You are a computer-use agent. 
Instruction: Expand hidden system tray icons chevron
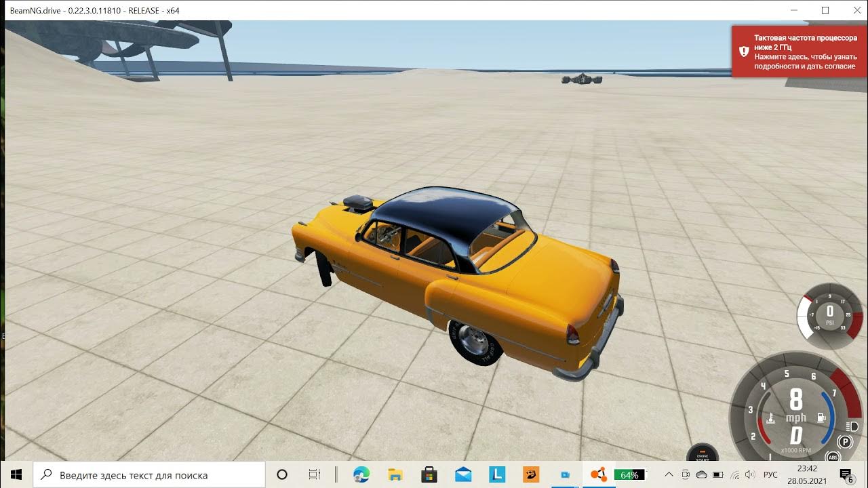669,474
